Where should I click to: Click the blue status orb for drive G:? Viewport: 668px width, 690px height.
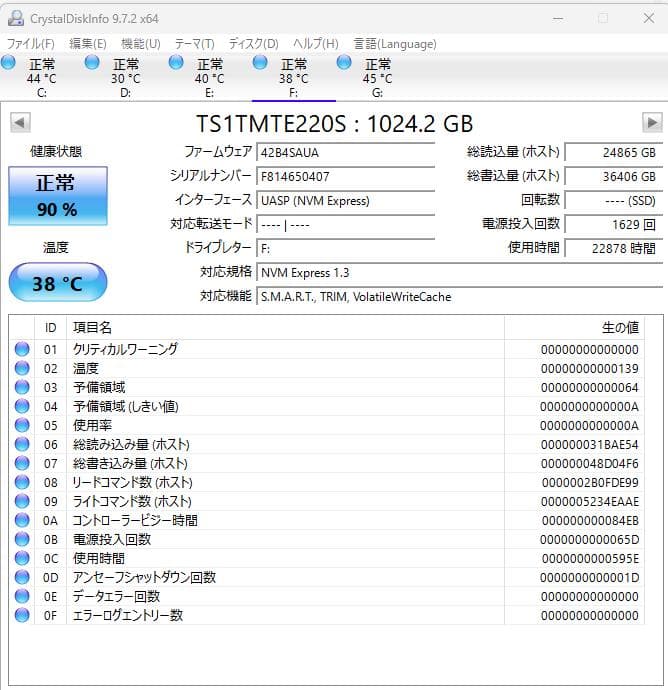344,62
